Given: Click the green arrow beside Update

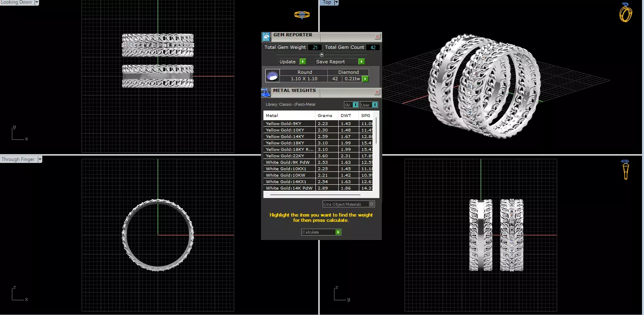Looking at the screenshot, I should [303, 62].
